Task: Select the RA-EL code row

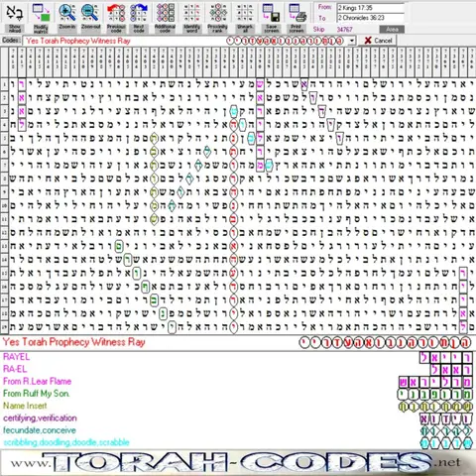Action: click(237, 369)
